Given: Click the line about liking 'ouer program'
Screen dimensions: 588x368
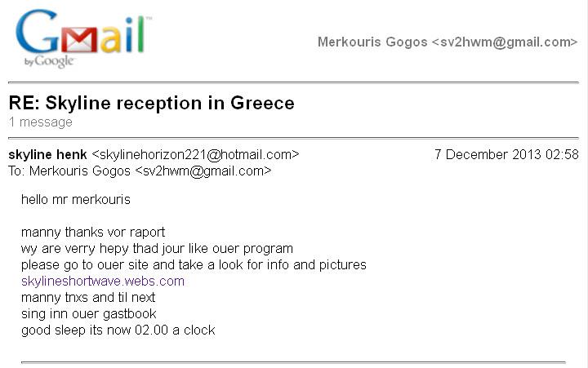Looking at the screenshot, I should (x=157, y=248).
